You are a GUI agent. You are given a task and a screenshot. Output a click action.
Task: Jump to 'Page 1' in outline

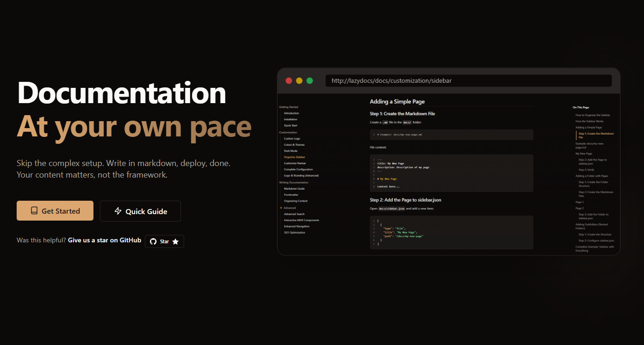[x=580, y=202]
